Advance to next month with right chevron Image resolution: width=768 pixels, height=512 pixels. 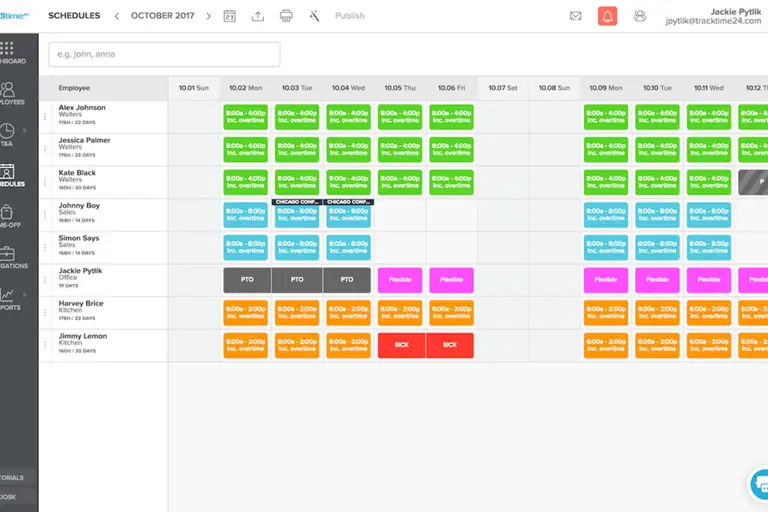(x=207, y=16)
